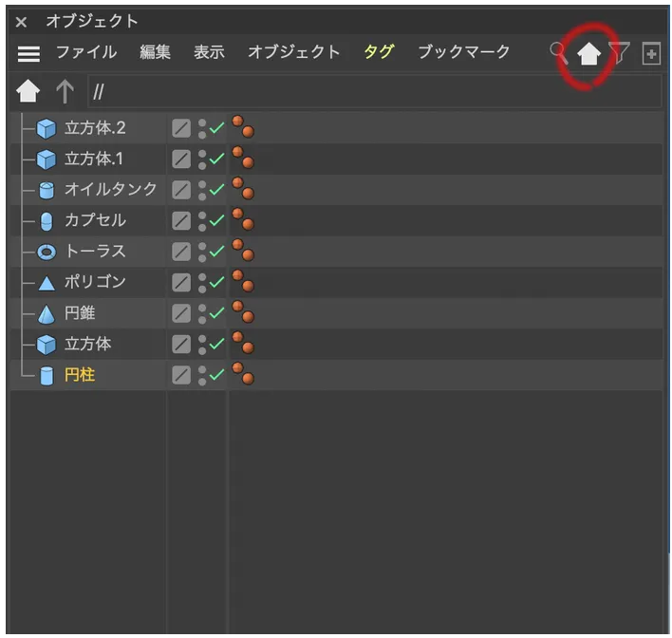The image size is (672, 638).
Task: Click the new panel plus icon
Action: tap(651, 53)
